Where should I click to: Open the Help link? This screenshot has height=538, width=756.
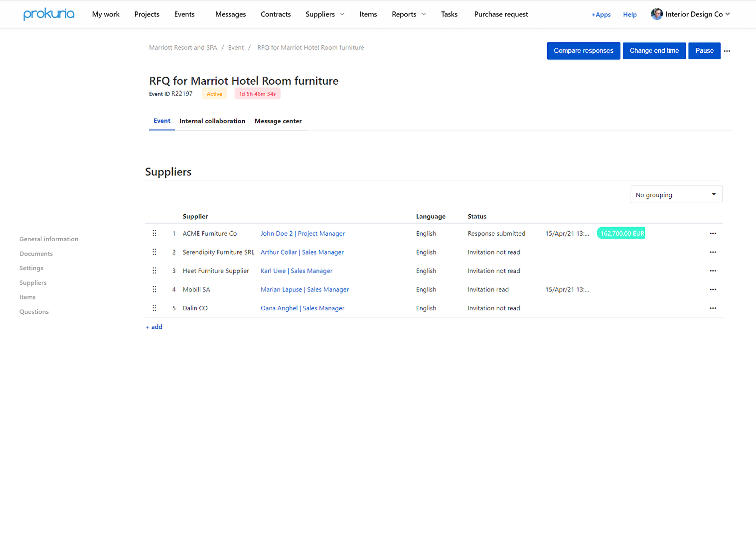pyautogui.click(x=630, y=14)
